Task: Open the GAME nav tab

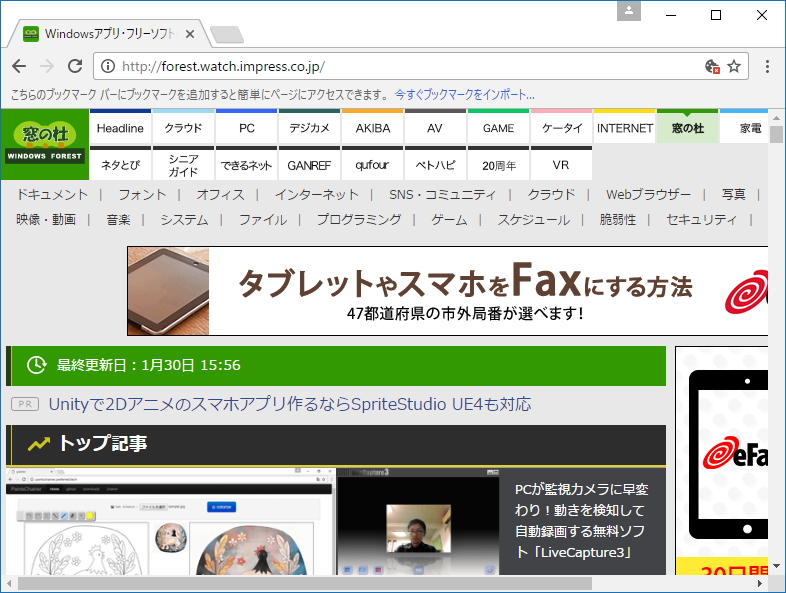Action: (x=498, y=127)
